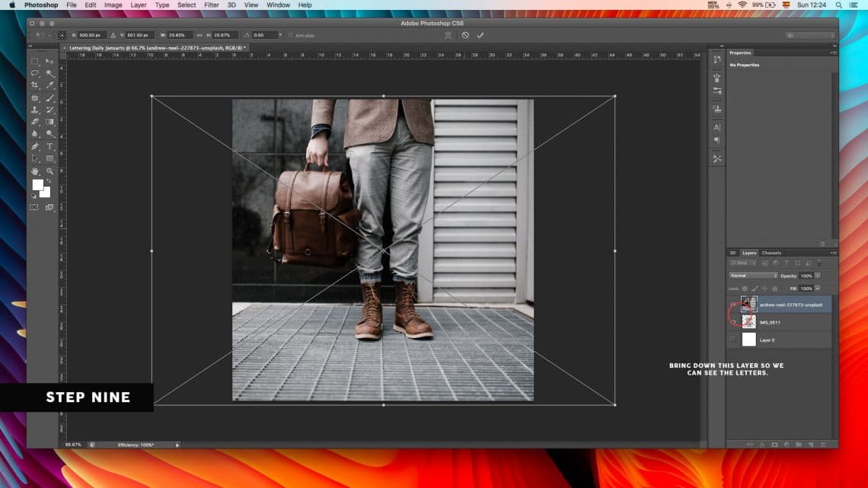The height and width of the screenshot is (488, 868).
Task: Click the background color swatch
Action: (46, 192)
